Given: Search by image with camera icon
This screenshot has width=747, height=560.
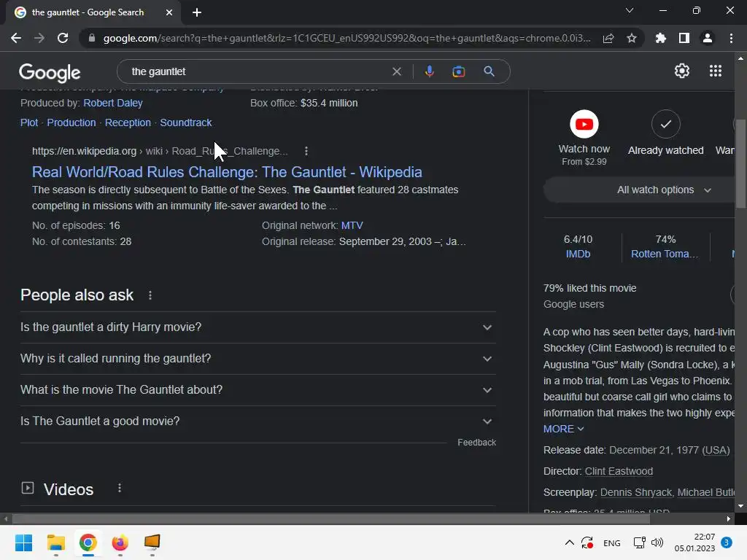Looking at the screenshot, I should (458, 71).
